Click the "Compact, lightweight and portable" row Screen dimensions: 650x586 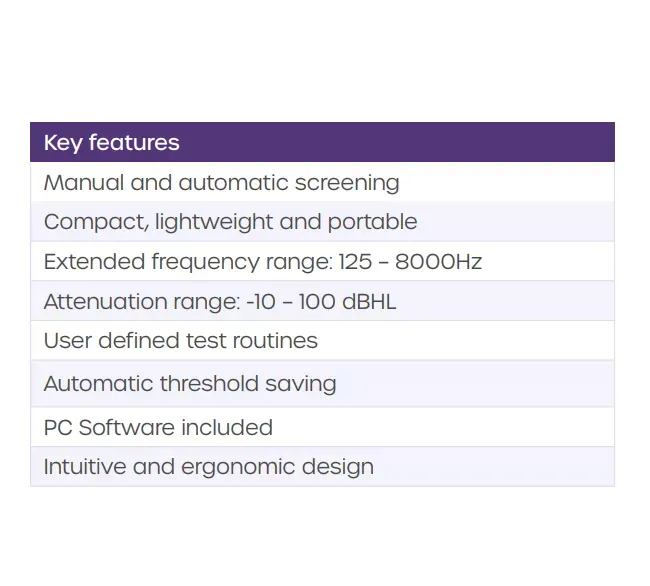[231, 222]
